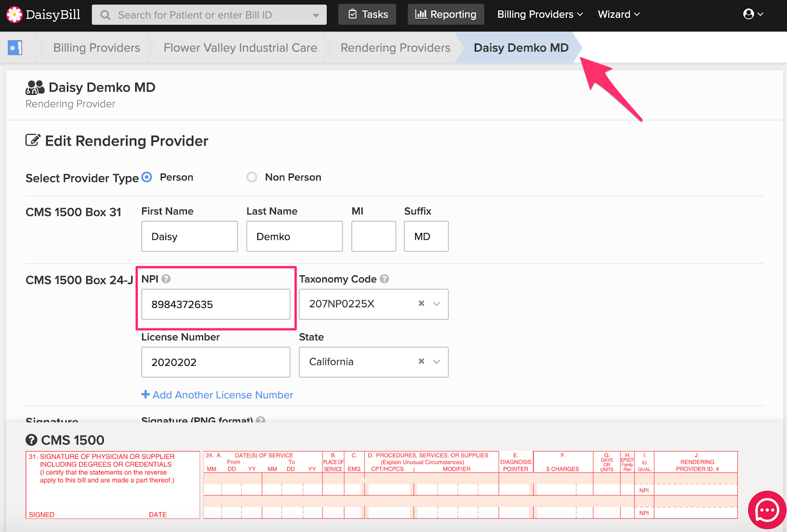The height and width of the screenshot is (532, 787).
Task: Click the edit pencil icon beside heading
Action: 32,140
